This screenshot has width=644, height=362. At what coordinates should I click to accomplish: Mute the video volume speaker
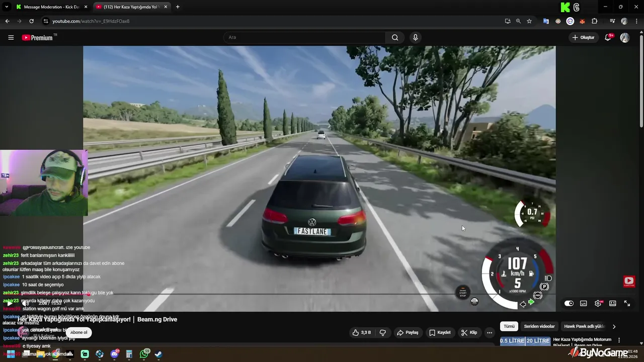tap(25, 303)
